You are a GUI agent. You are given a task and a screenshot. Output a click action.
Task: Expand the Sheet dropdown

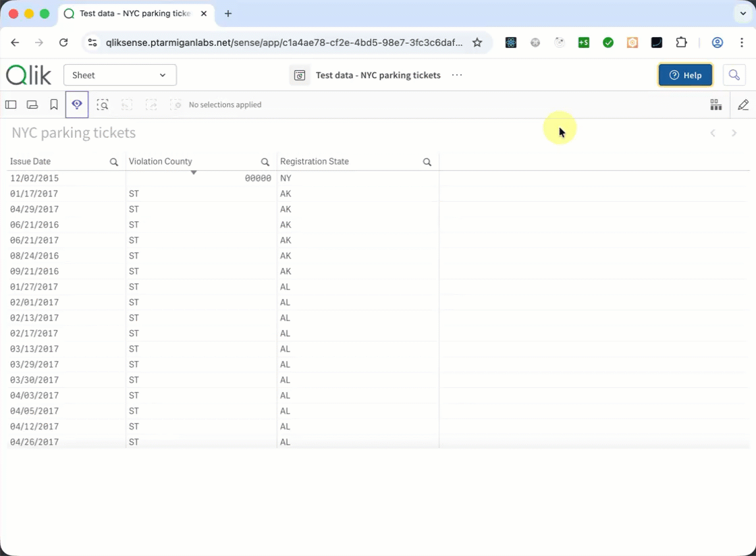pyautogui.click(x=120, y=75)
